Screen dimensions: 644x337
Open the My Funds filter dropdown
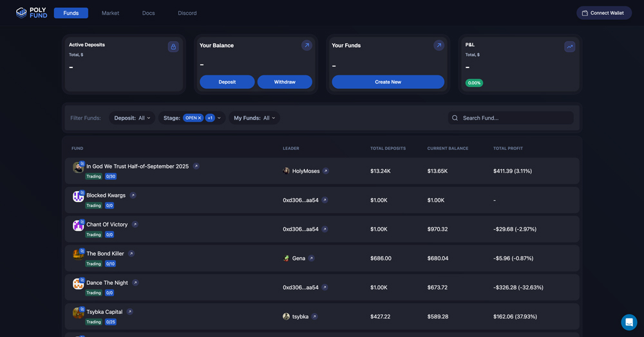coord(254,118)
